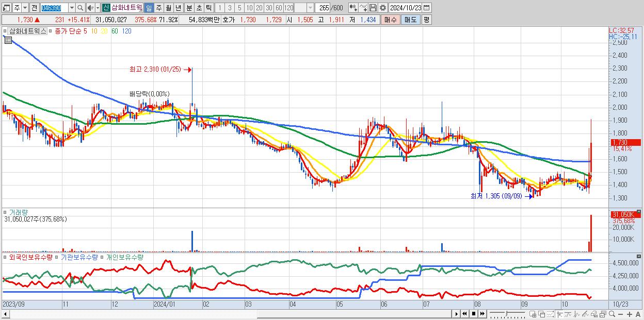The image size is (644, 320).
Task: Toggle the 월 monthly period button
Action: click(x=168, y=8)
